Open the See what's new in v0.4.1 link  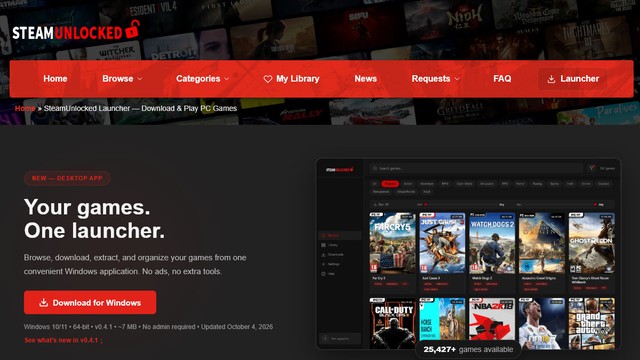64,340
